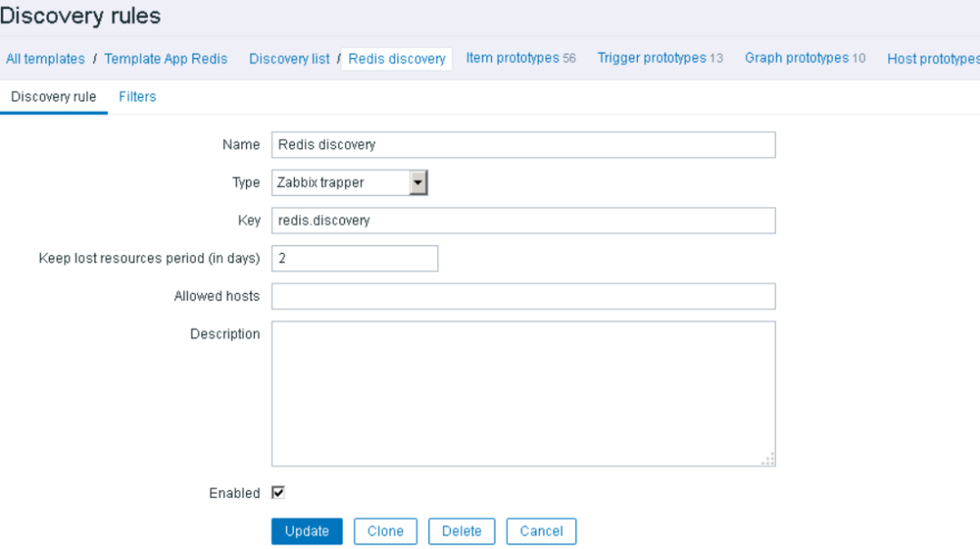This screenshot has height=549, width=980.
Task: Click the Allowed hosts label
Action: coord(216,297)
